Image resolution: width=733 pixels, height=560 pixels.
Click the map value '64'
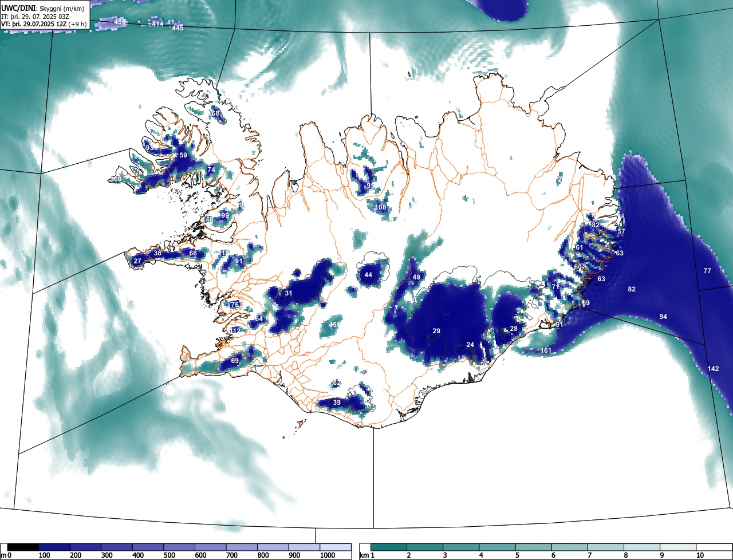coord(259,319)
